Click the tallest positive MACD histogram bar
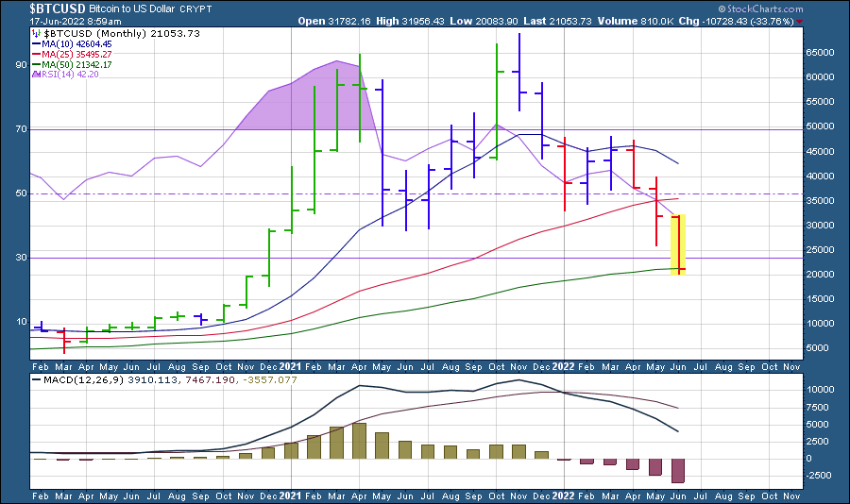Image resolution: width=850 pixels, height=504 pixels. click(359, 441)
